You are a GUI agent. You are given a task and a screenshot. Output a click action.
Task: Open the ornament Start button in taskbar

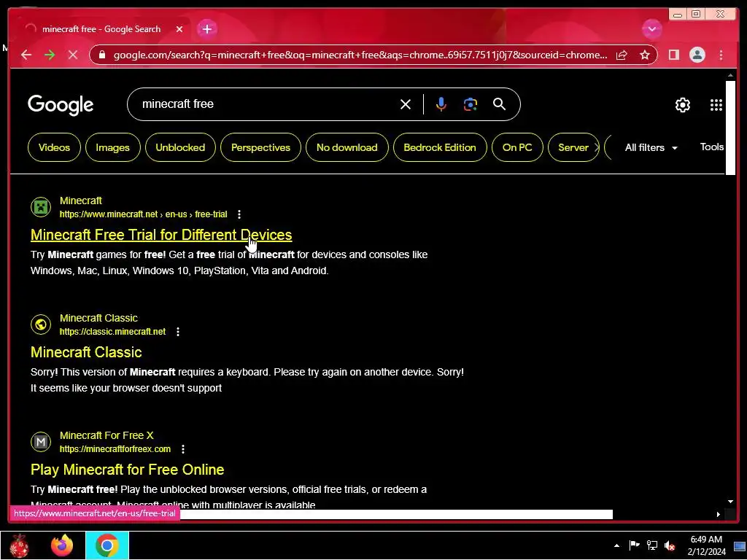[18, 545]
